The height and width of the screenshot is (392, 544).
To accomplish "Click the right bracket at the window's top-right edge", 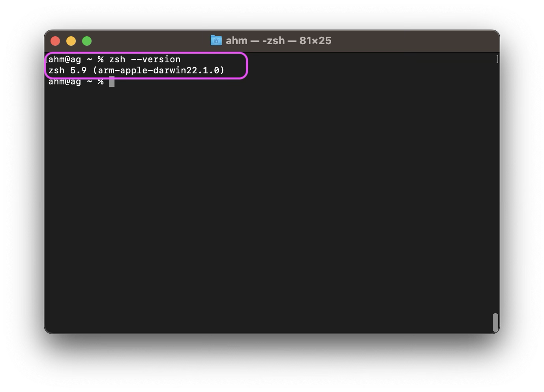I will [x=497, y=59].
